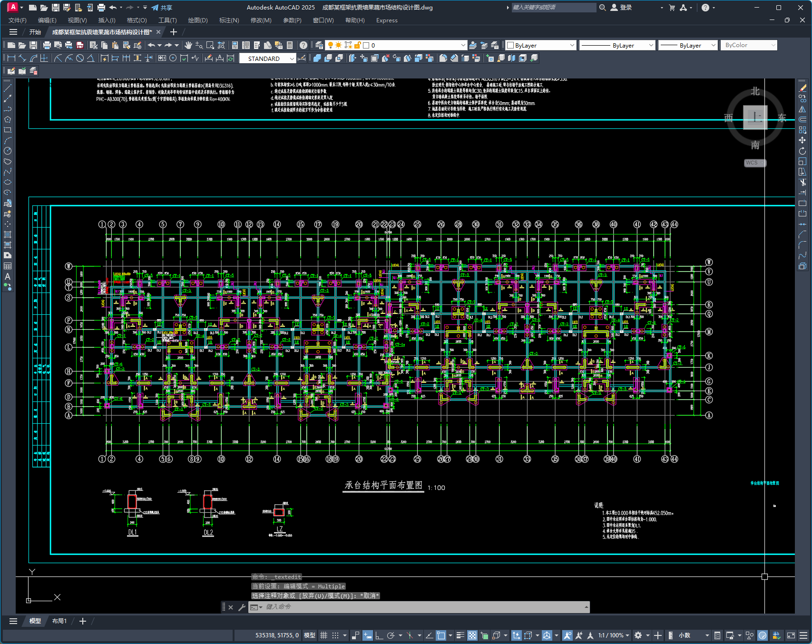
Task: Switch to the 布局1 layout tab
Action: tap(59, 621)
